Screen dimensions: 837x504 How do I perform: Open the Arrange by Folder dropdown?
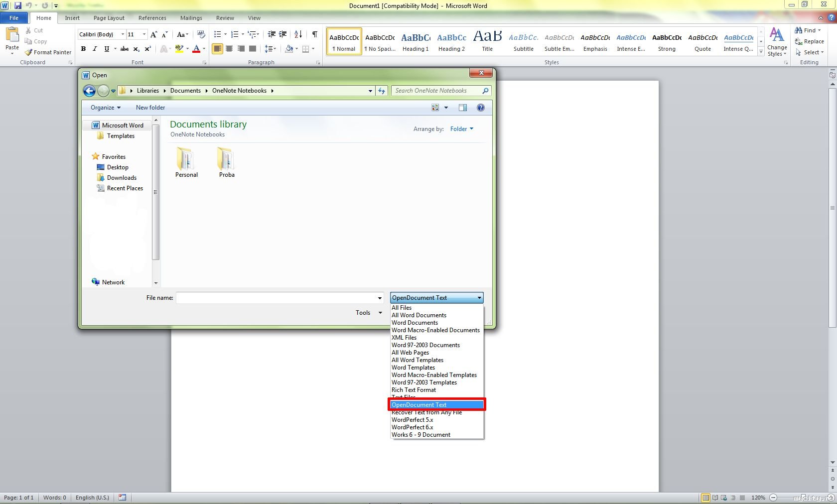pyautogui.click(x=462, y=129)
